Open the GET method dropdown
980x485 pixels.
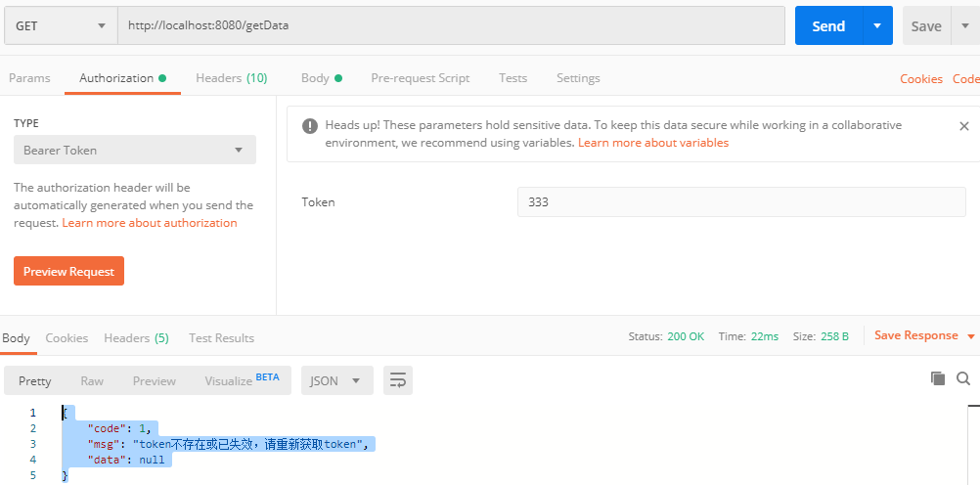click(x=61, y=25)
